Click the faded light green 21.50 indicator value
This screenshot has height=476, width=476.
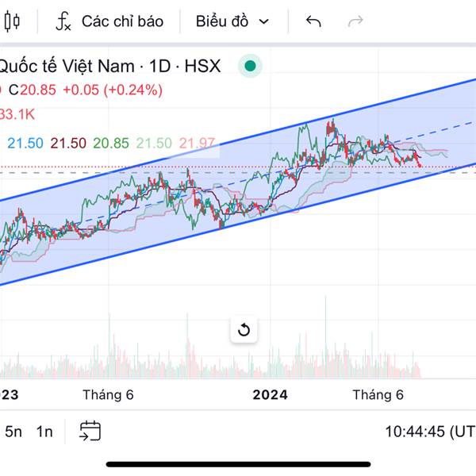154,143
